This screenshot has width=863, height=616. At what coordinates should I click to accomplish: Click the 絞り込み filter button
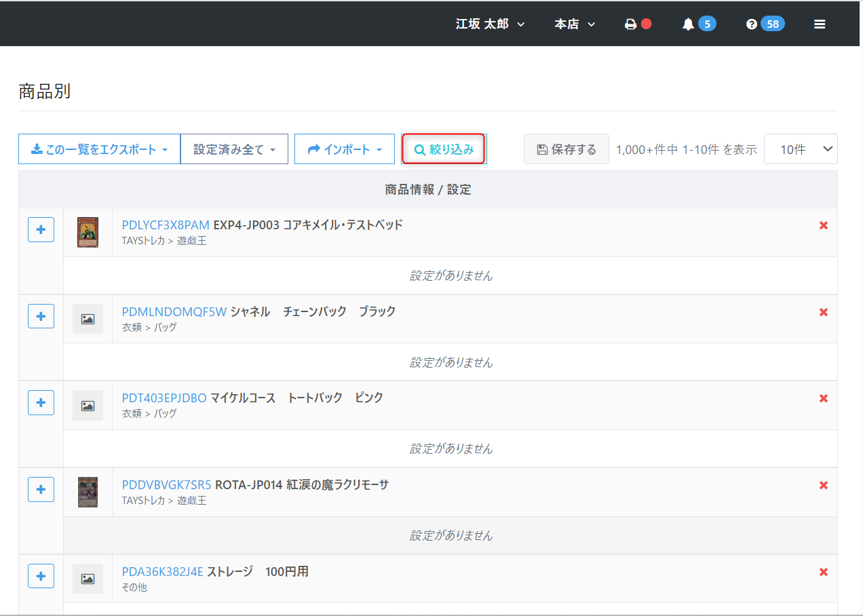(444, 149)
